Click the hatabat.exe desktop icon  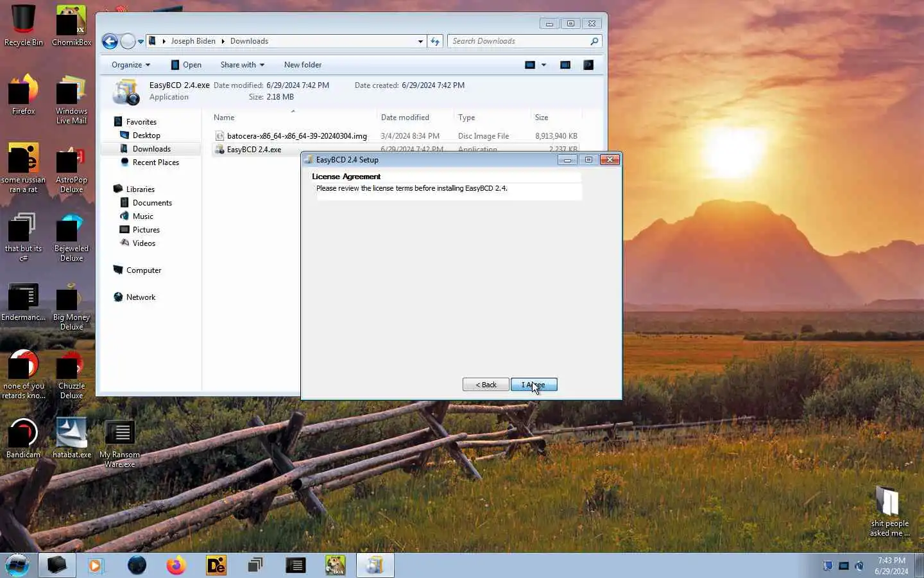pos(72,438)
